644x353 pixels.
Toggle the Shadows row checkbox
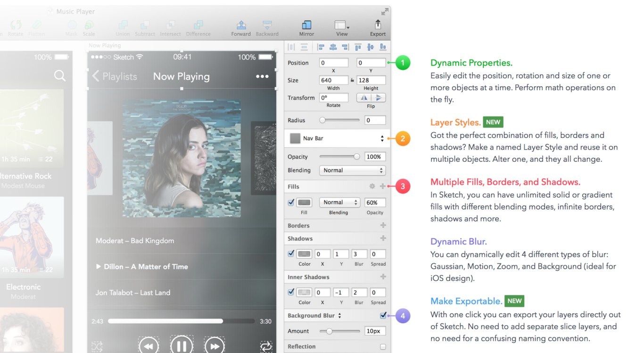click(x=291, y=253)
